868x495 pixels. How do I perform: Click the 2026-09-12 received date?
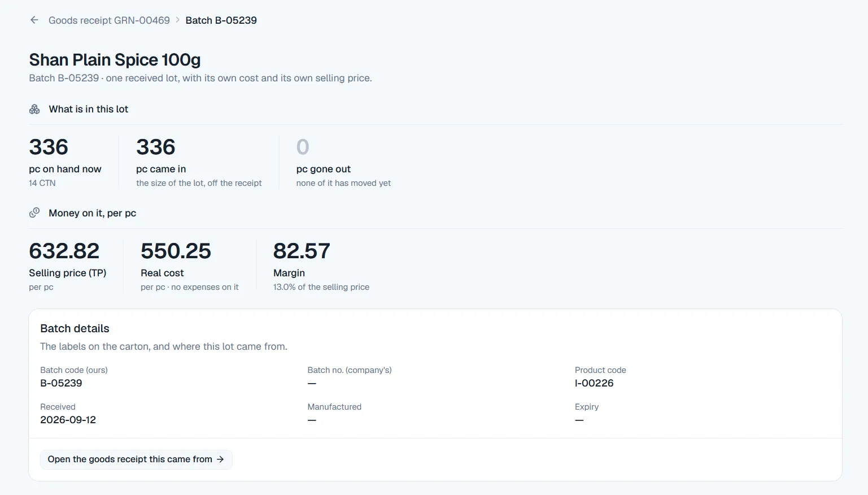[x=68, y=420]
